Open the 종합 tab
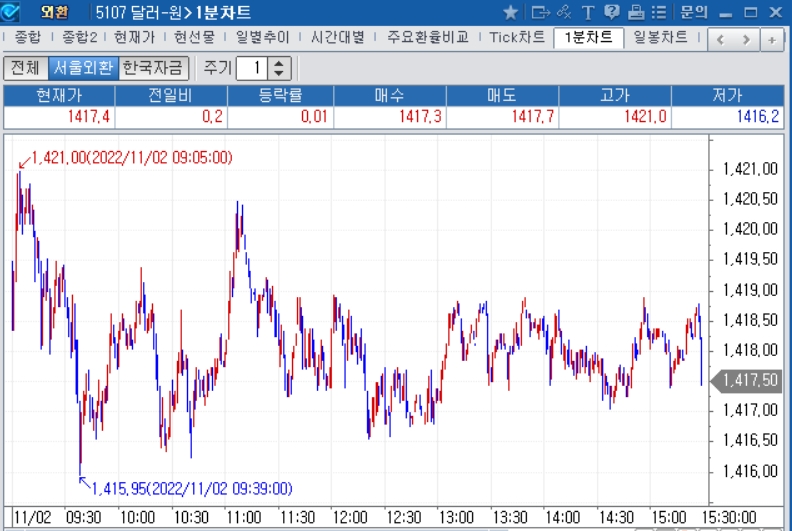Viewport: 792px width, 531px height. click(x=28, y=37)
